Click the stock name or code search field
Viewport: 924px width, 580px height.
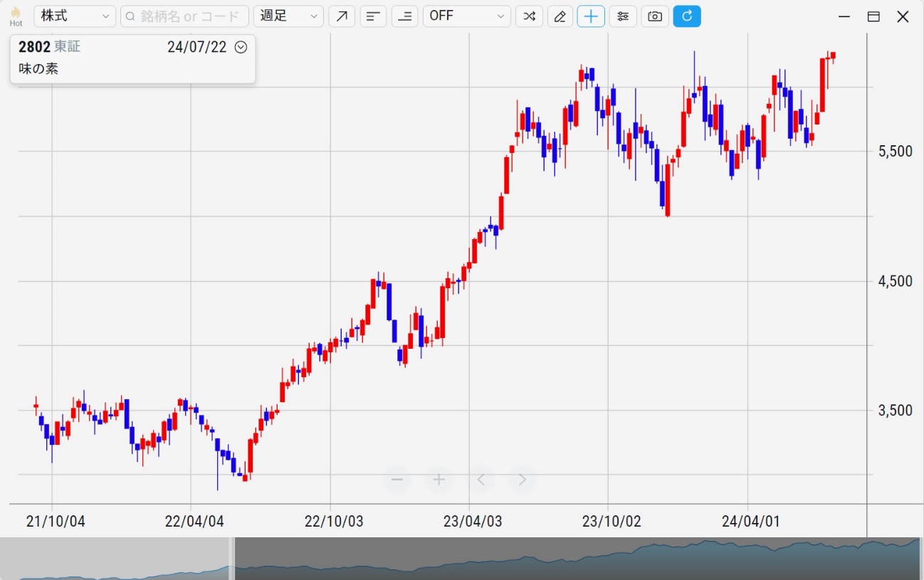[x=185, y=16]
